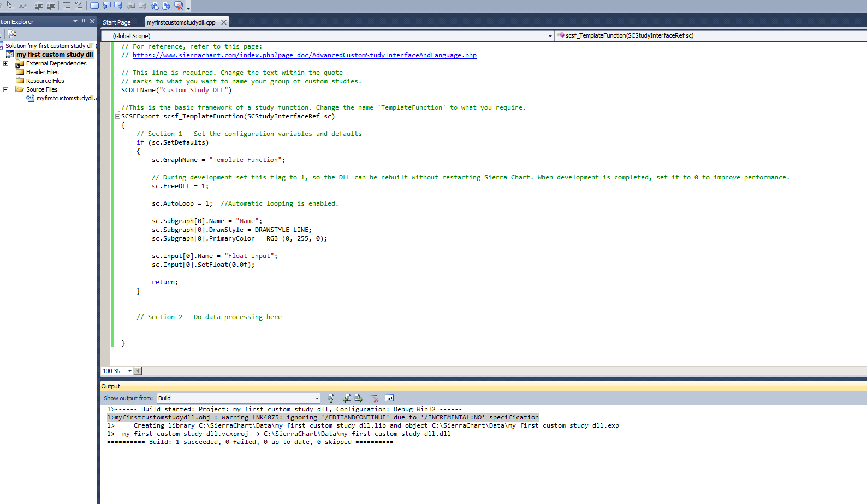Clear all bookmarks toolbar icon
The width and height of the screenshot is (867, 504).
click(179, 5)
